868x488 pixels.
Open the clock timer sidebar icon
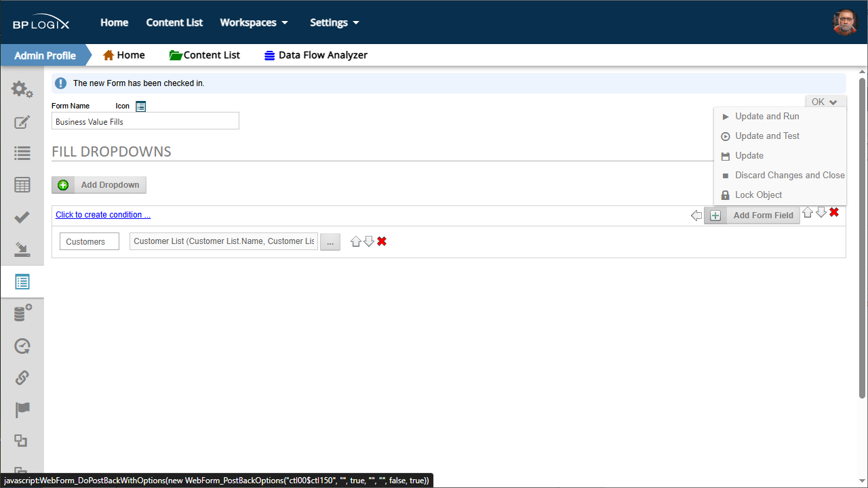tap(22, 346)
